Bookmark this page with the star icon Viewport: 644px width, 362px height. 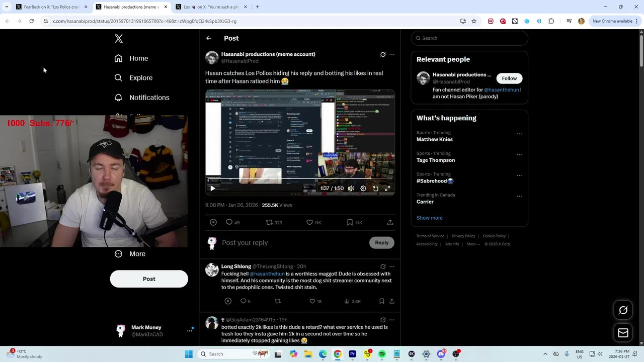(x=474, y=21)
